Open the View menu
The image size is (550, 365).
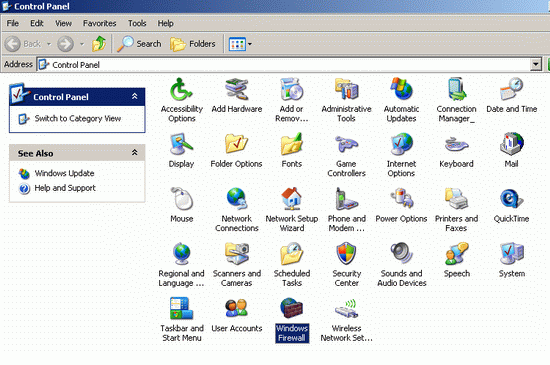coord(63,23)
